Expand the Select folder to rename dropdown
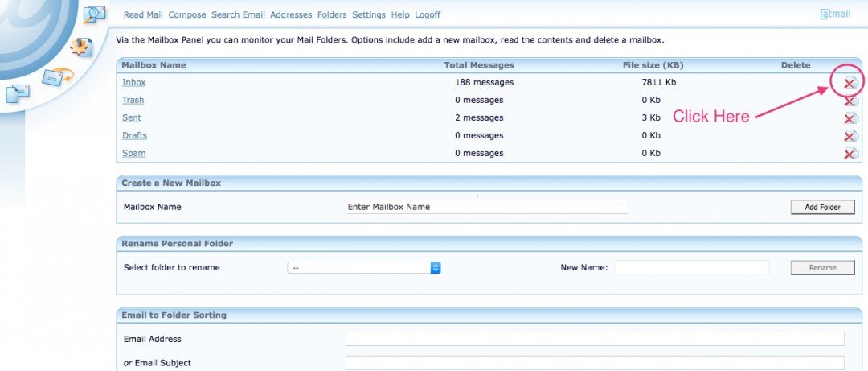The width and height of the screenshot is (868, 371). click(x=364, y=267)
